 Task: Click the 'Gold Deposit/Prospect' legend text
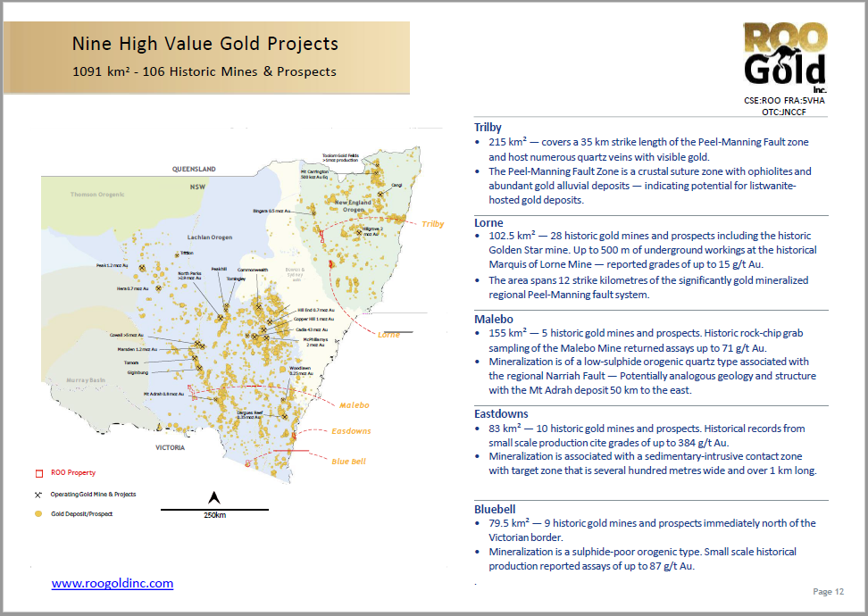(x=81, y=514)
